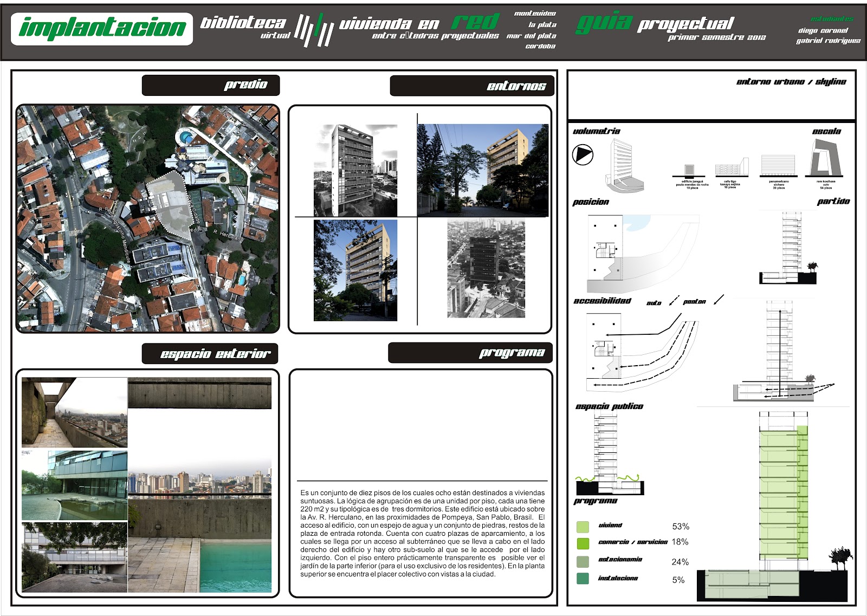Viewport: 867px width, 616px height.
Task: Click the edificio jaraguá scale silhouette
Action: coord(689,171)
